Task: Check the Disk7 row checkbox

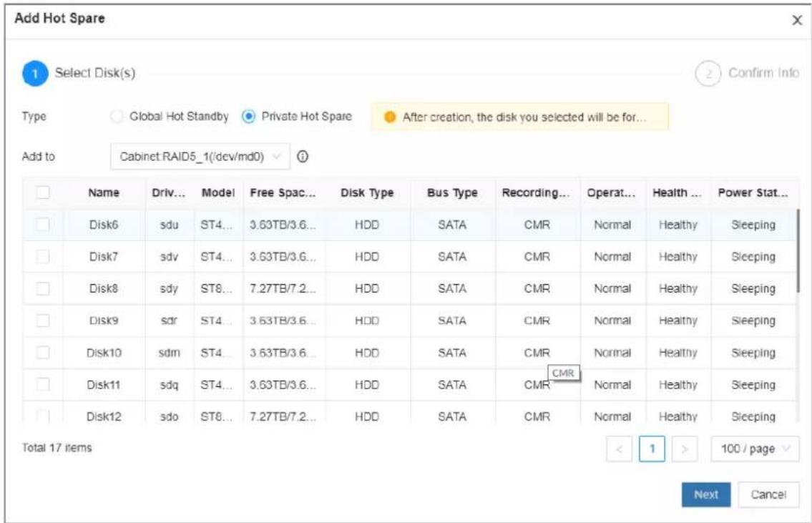Action: coord(43,257)
